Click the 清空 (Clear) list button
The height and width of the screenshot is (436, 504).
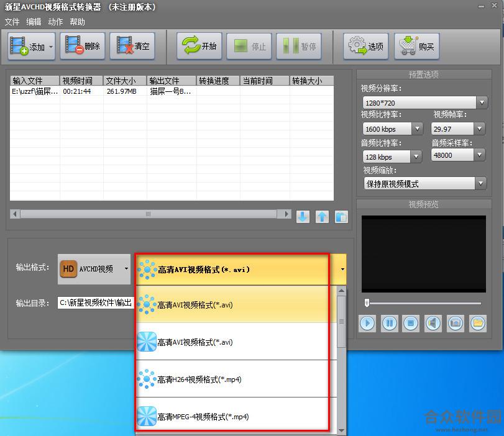[x=132, y=46]
